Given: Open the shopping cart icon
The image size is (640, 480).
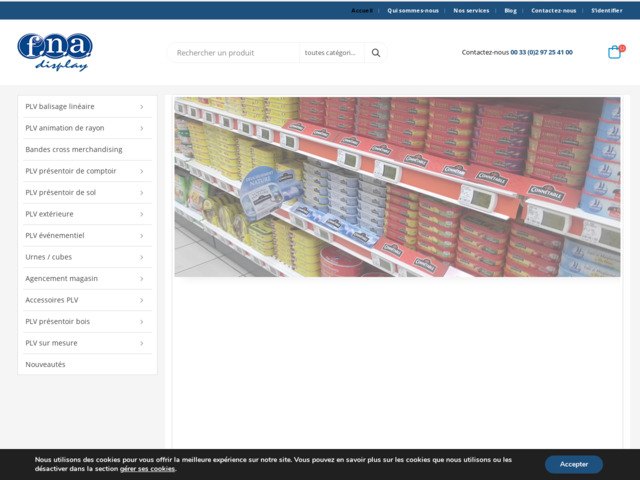Looking at the screenshot, I should pos(614,52).
